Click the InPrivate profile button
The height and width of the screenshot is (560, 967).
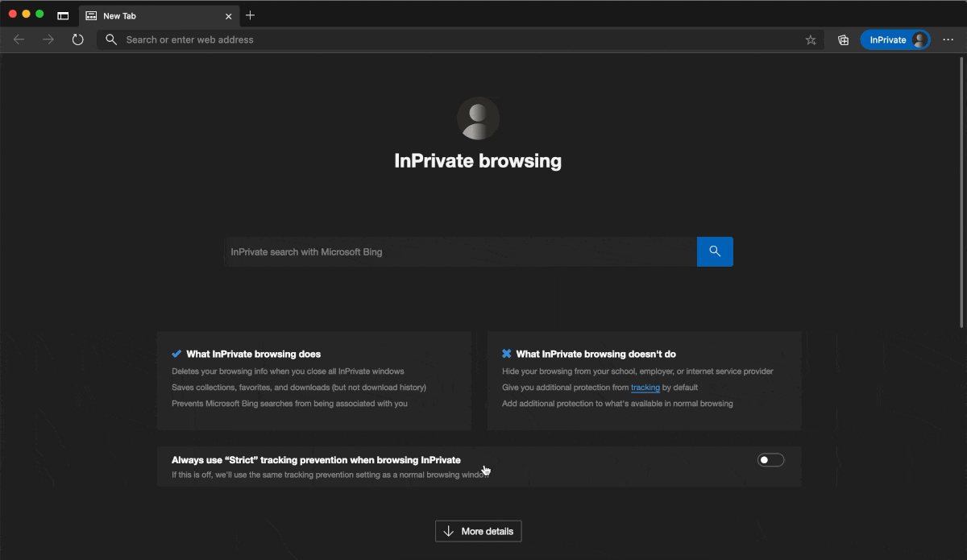895,39
